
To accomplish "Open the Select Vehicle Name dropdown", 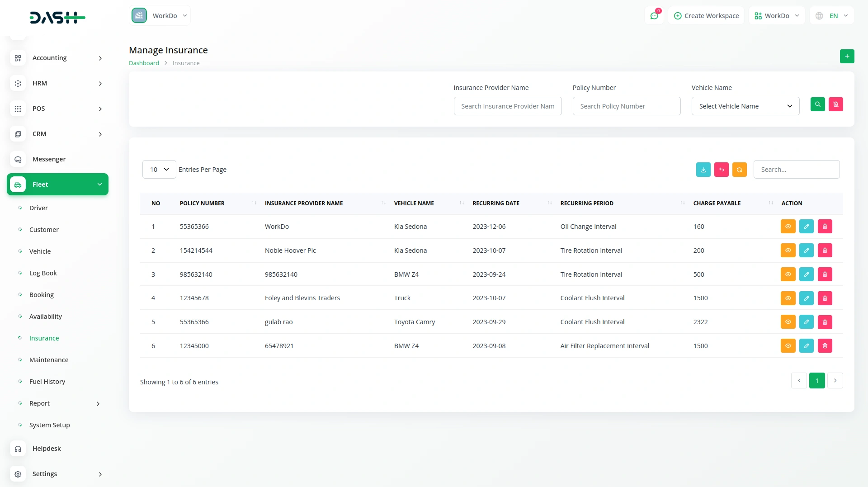I will (x=745, y=106).
